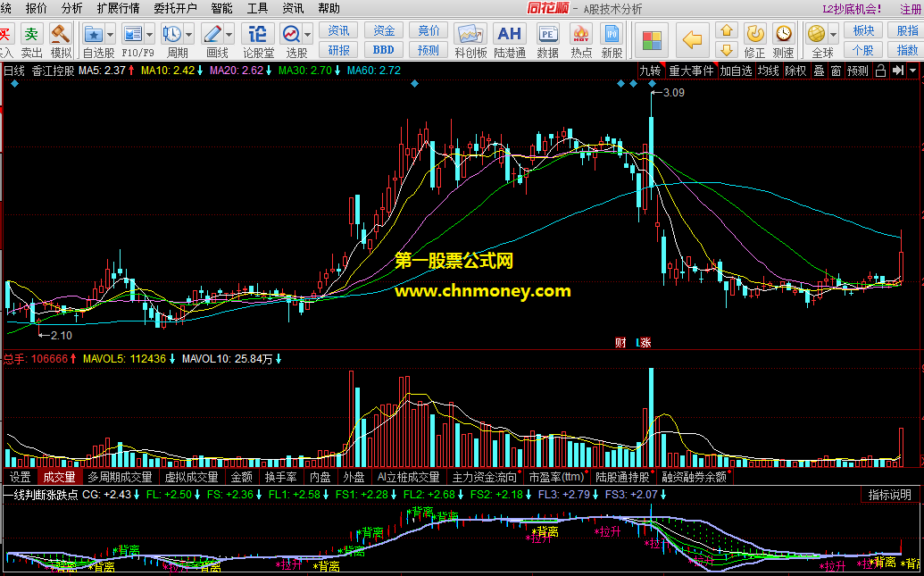
Task: Toggle 九转 indicator on chart
Action: pyautogui.click(x=651, y=71)
